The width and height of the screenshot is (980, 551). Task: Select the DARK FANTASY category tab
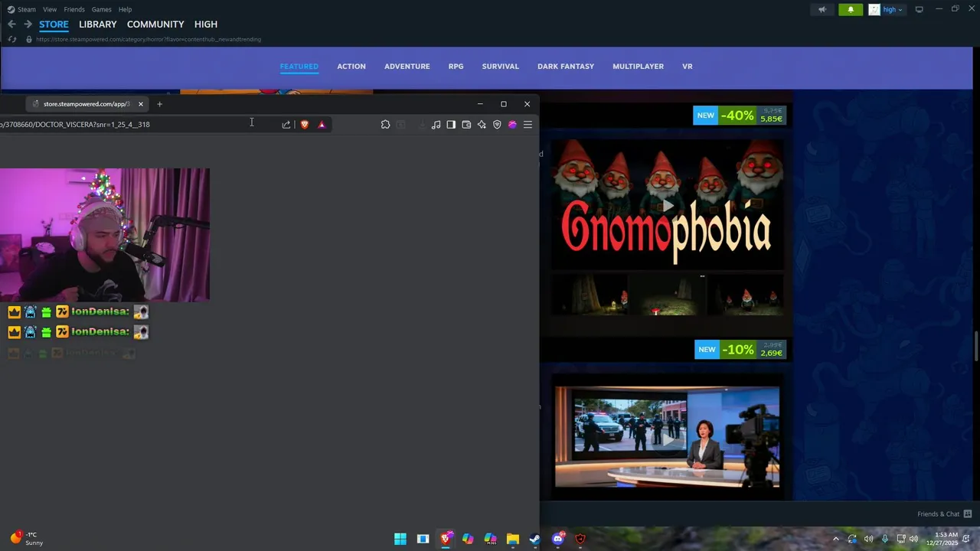point(566,67)
